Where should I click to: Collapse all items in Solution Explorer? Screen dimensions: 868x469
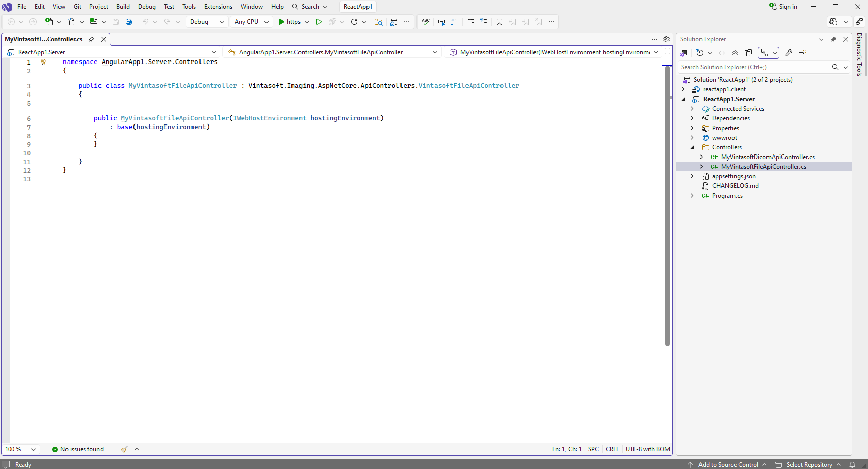(735, 53)
